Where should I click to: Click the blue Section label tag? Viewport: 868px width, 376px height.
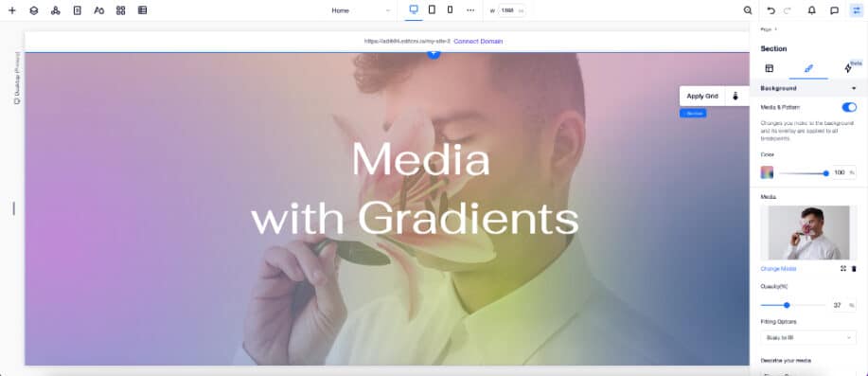693,113
